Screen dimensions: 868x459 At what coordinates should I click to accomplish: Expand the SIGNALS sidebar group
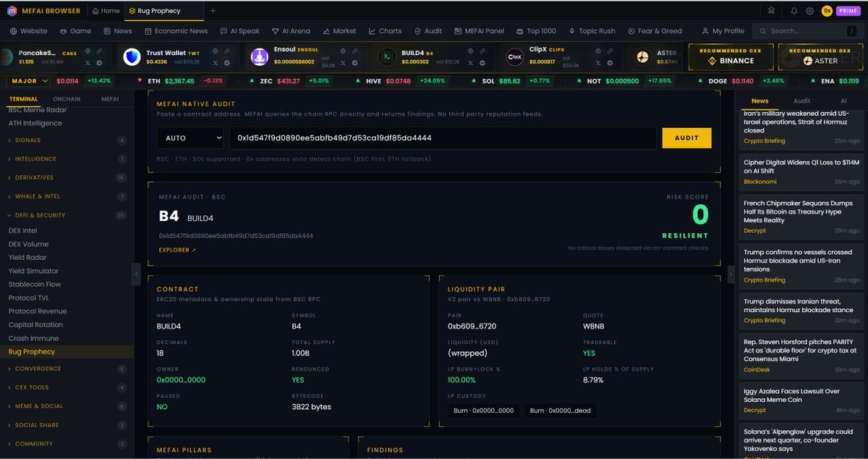[67, 140]
